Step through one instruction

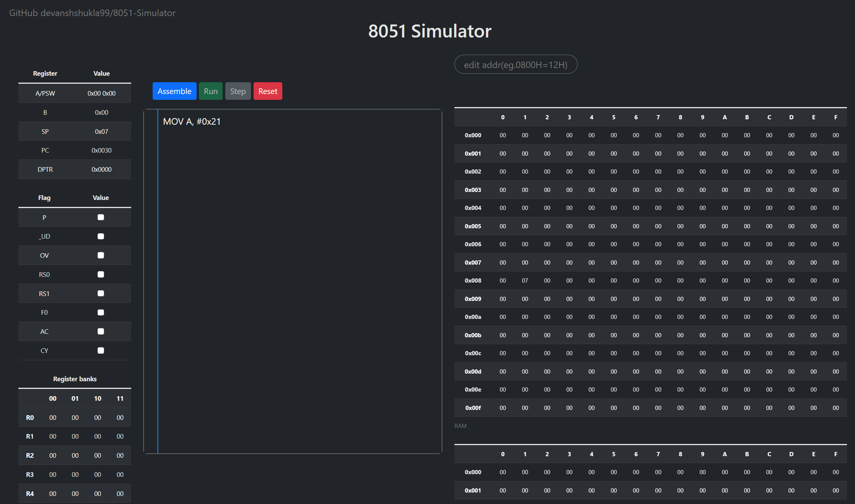(x=238, y=91)
